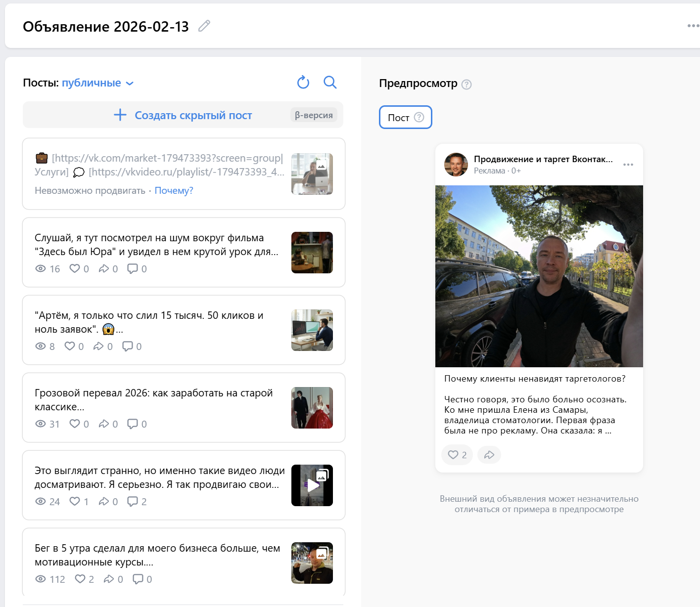700x607 pixels.
Task: Click the share arrow on the Бег в 5 утра post
Action: tap(109, 579)
